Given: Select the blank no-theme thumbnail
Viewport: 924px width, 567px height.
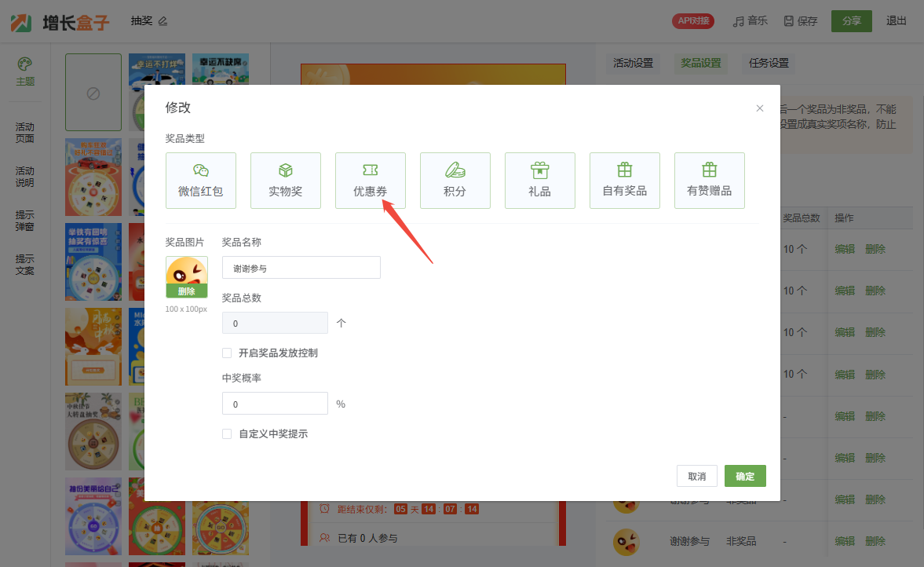Looking at the screenshot, I should 93,93.
